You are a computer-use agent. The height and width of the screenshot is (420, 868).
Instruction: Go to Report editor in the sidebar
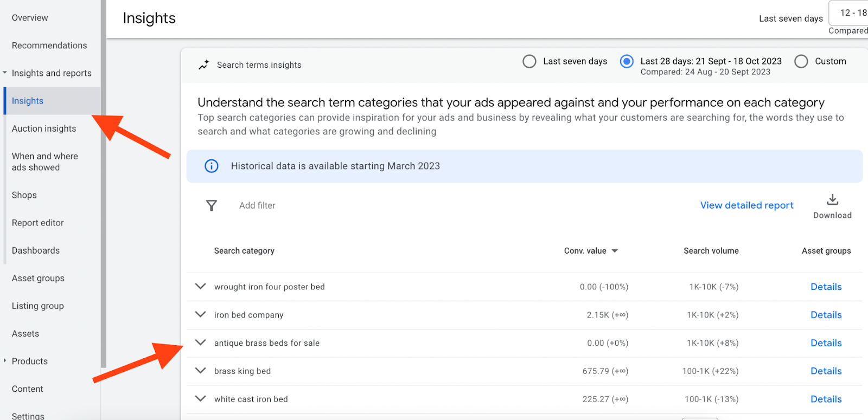(x=38, y=223)
